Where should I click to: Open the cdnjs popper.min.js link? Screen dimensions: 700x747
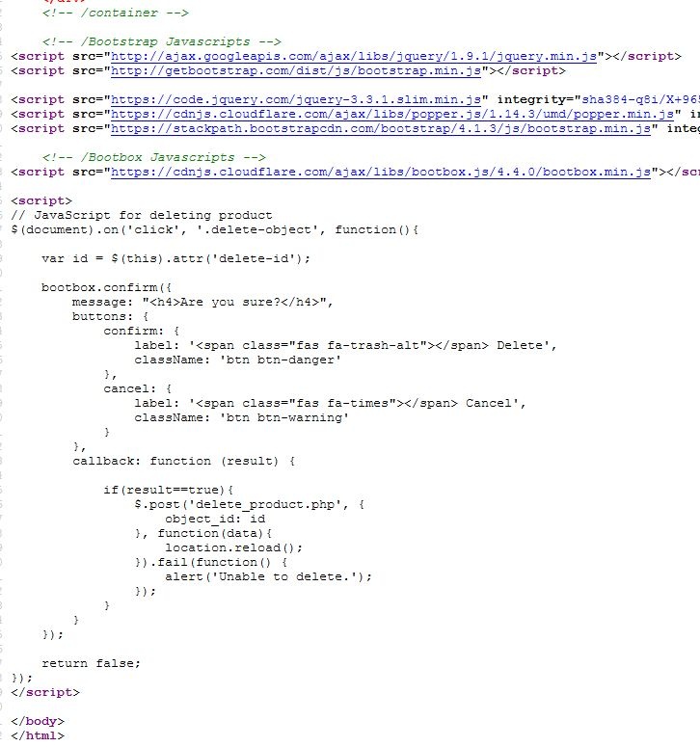click(392, 114)
